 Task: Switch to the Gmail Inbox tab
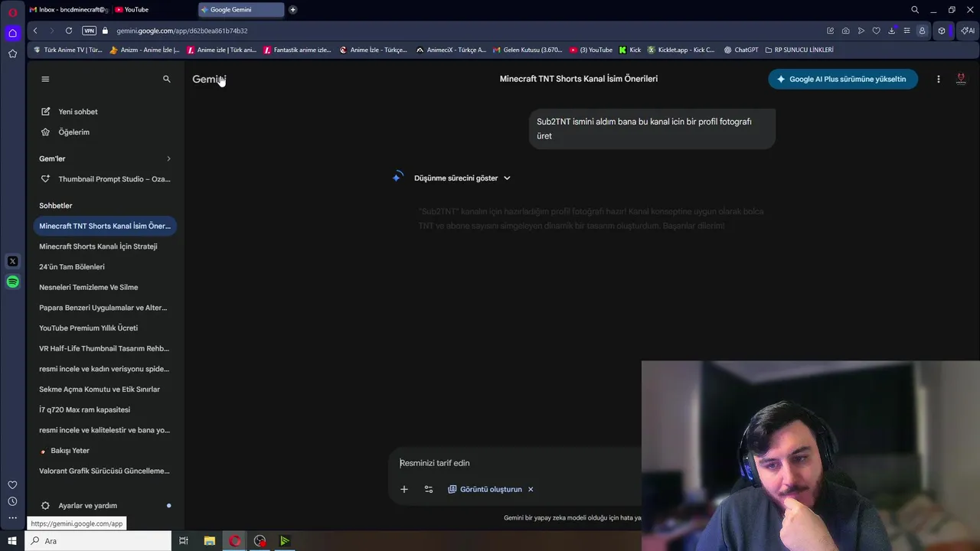click(x=69, y=10)
